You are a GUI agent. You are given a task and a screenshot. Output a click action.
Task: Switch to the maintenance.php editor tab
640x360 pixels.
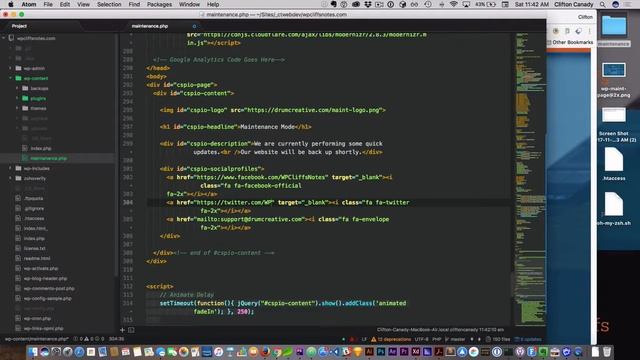pyautogui.click(x=150, y=26)
